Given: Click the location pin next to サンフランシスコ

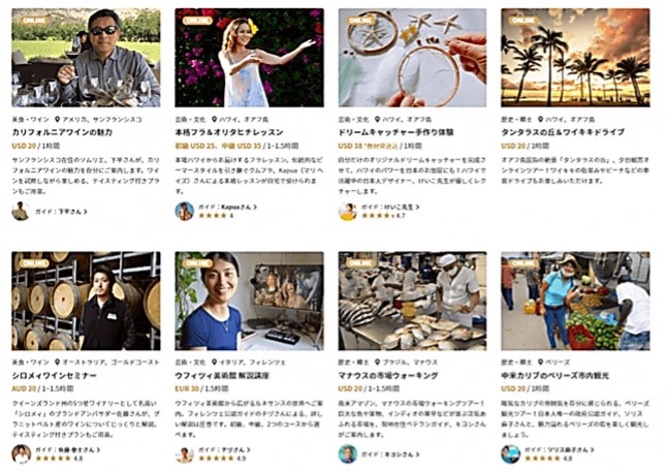Looking at the screenshot, I should (x=58, y=119).
